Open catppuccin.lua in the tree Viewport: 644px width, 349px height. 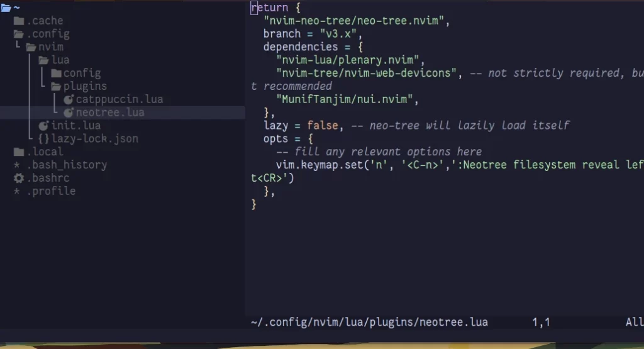119,99
